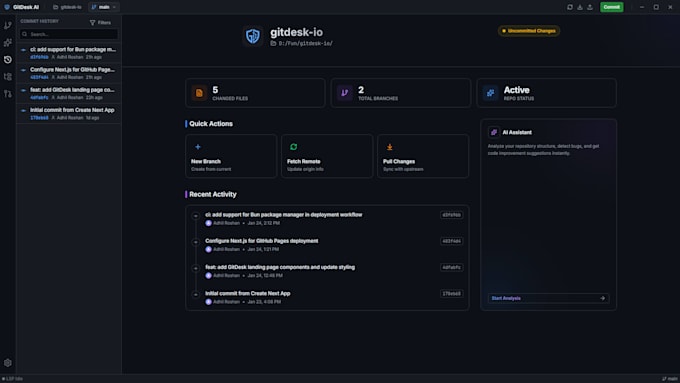Click the New Branch quick action
The height and width of the screenshot is (383, 680).
[231, 156]
